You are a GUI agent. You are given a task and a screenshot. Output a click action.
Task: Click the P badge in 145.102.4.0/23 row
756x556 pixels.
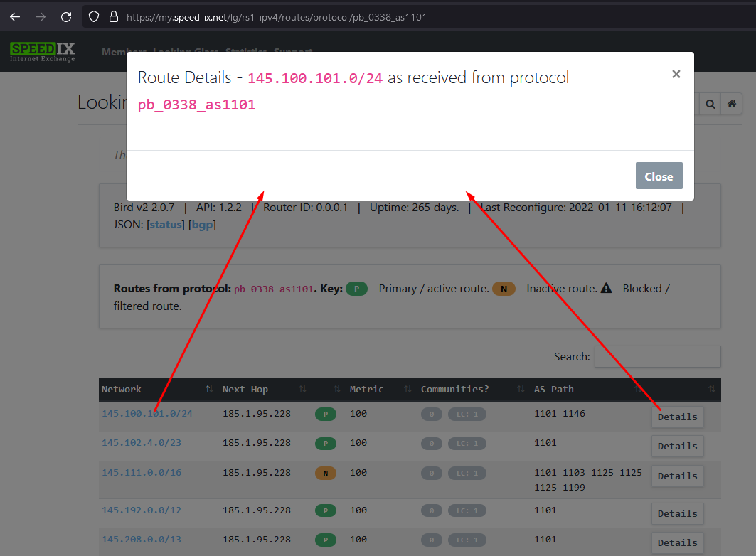[326, 443]
